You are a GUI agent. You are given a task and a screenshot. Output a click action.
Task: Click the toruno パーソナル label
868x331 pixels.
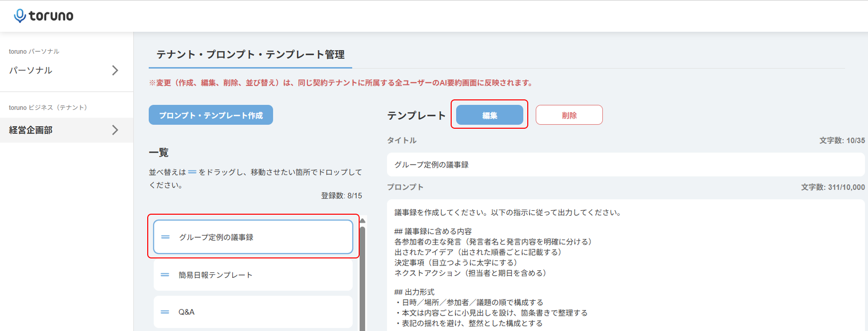pyautogui.click(x=34, y=51)
